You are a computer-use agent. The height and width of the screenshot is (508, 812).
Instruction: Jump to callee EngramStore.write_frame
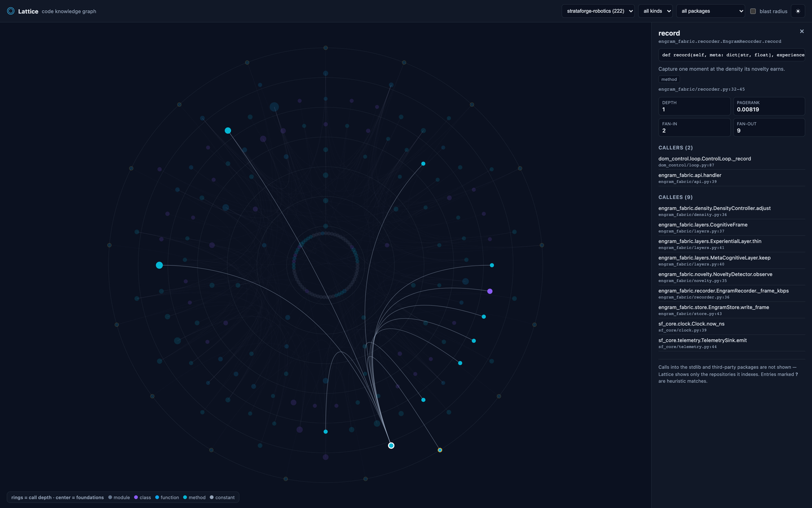tap(731, 310)
